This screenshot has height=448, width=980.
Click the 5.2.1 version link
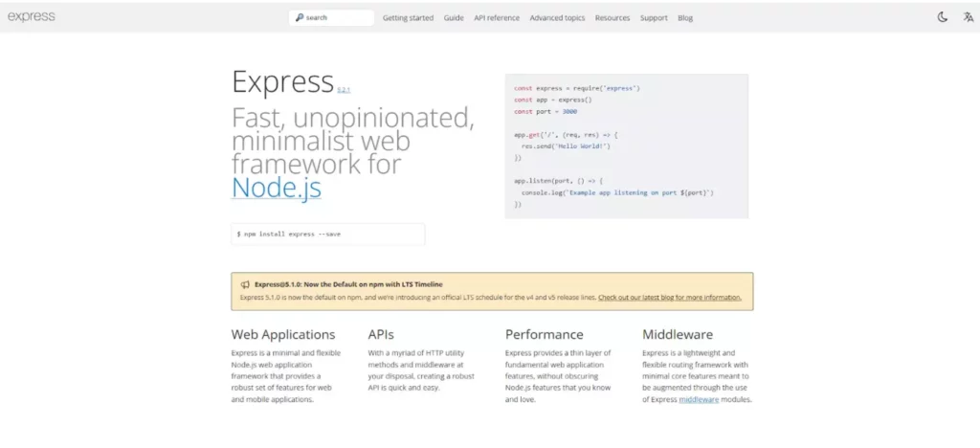coord(344,90)
